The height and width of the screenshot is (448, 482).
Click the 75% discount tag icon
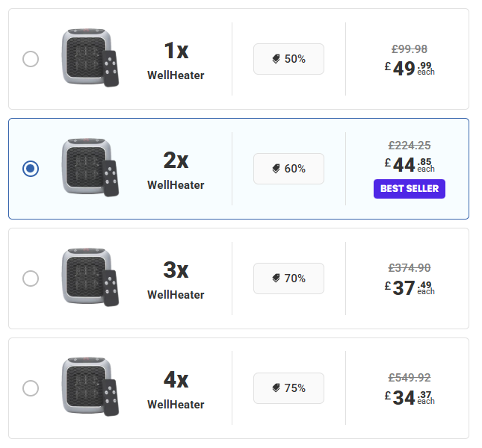click(276, 388)
